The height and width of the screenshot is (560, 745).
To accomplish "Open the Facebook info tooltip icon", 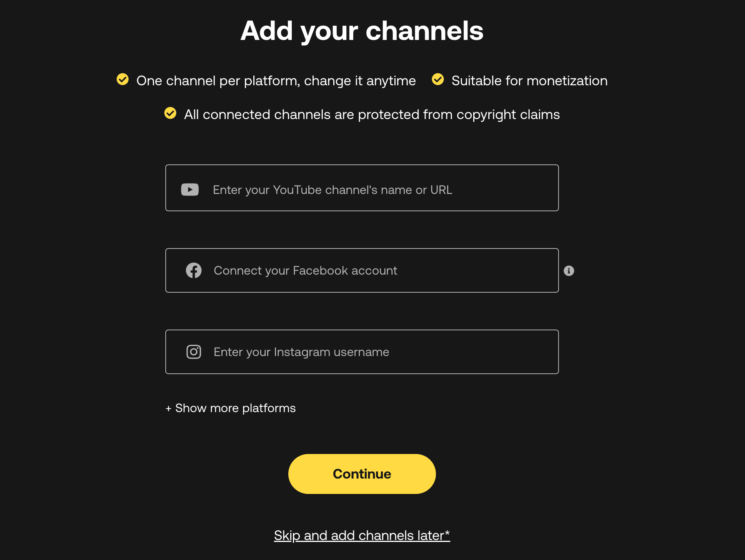I will pos(569,271).
